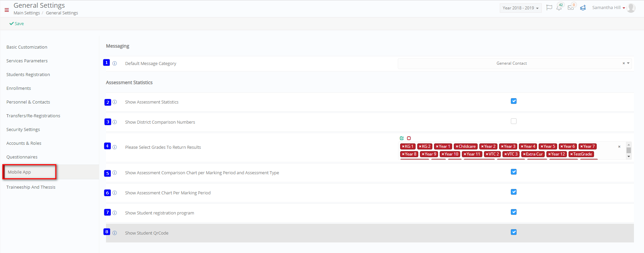The height and width of the screenshot is (253, 644).
Task: Info icon beside Show District Comparison Numbers
Action: (x=115, y=122)
